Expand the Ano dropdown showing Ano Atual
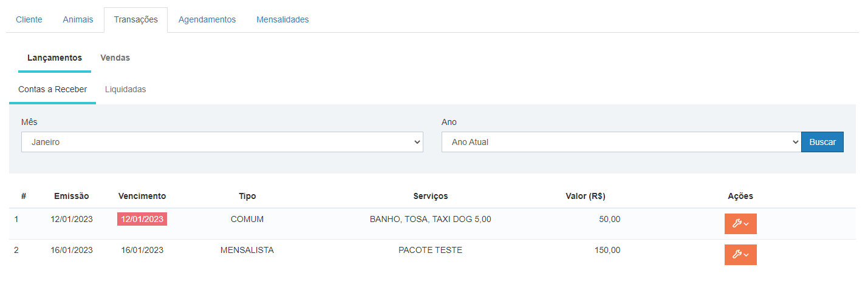The image size is (868, 293). coord(621,142)
